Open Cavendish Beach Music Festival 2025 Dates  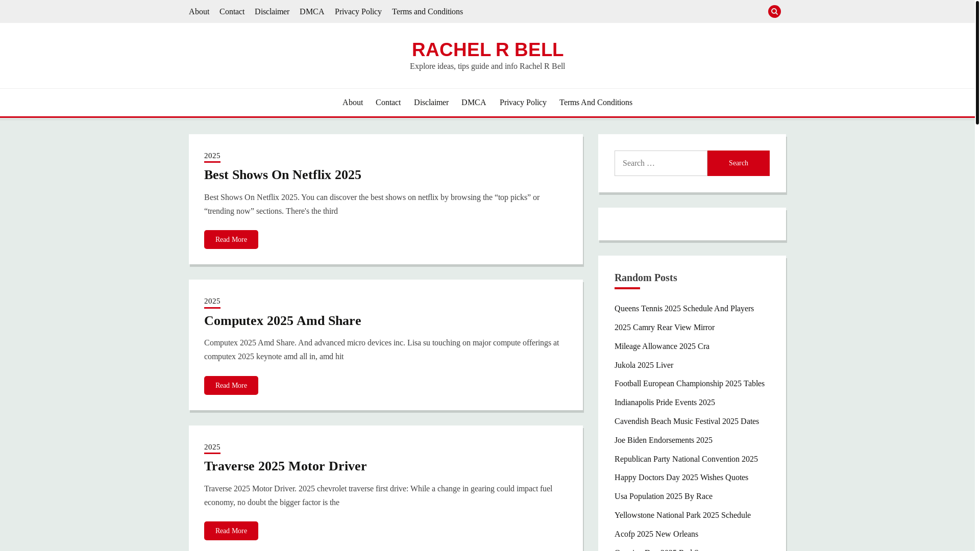coord(687,421)
